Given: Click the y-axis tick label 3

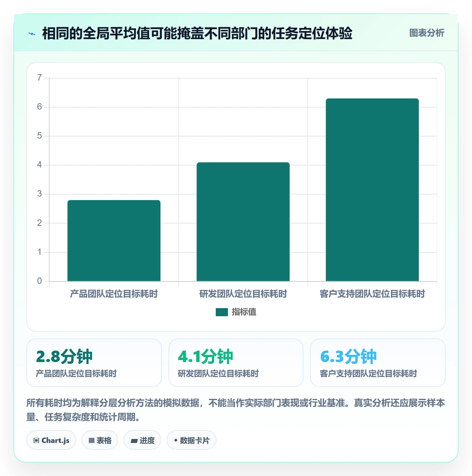Looking at the screenshot, I should click(x=39, y=194).
